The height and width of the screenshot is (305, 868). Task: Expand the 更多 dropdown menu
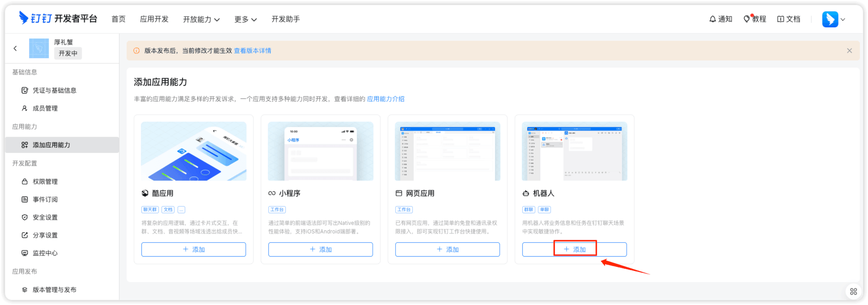click(246, 19)
